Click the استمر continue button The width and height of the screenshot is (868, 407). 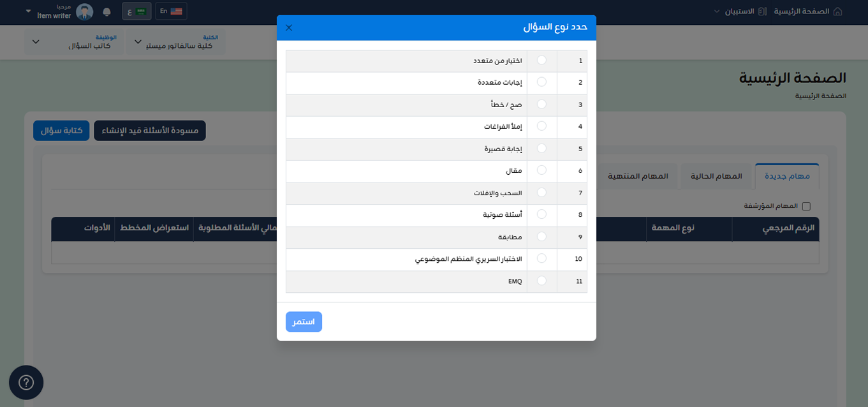coord(304,322)
